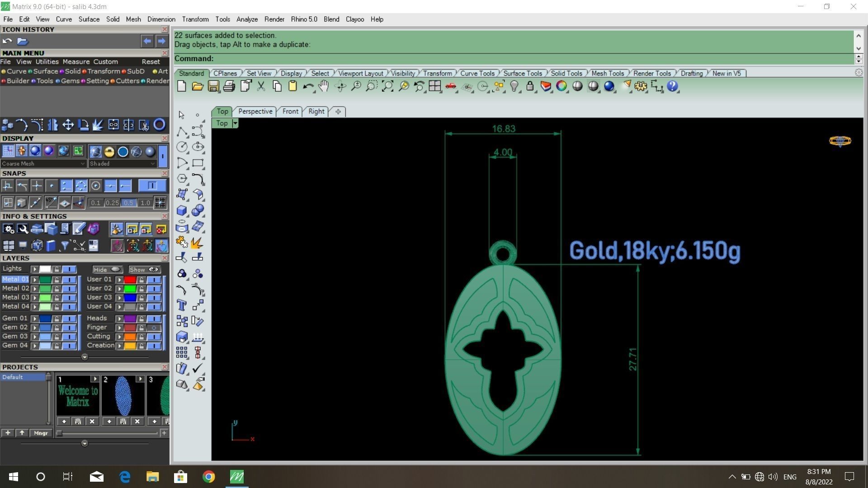The height and width of the screenshot is (488, 868).
Task: Open the Gems category in Main Menu
Action: click(x=70, y=81)
